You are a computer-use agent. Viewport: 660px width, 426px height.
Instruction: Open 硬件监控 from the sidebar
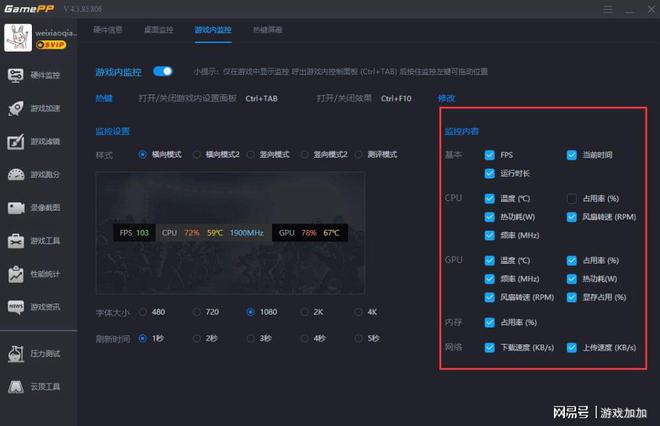[x=16, y=75]
